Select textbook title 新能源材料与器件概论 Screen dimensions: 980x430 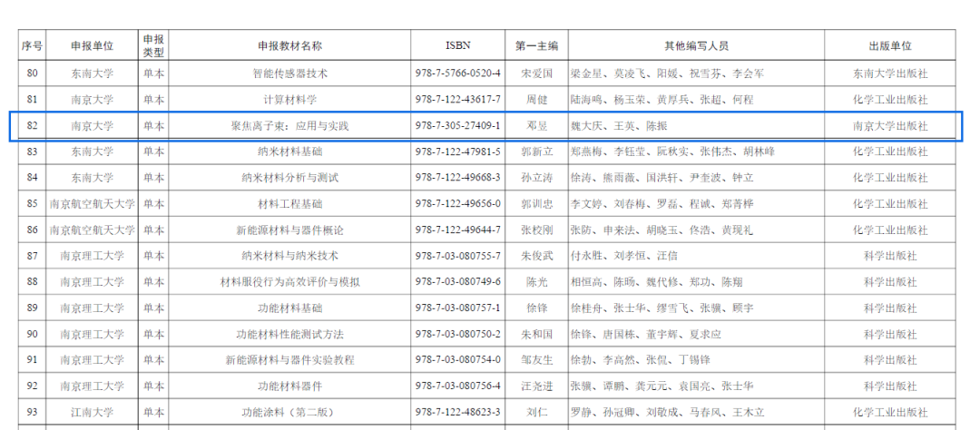pos(290,230)
